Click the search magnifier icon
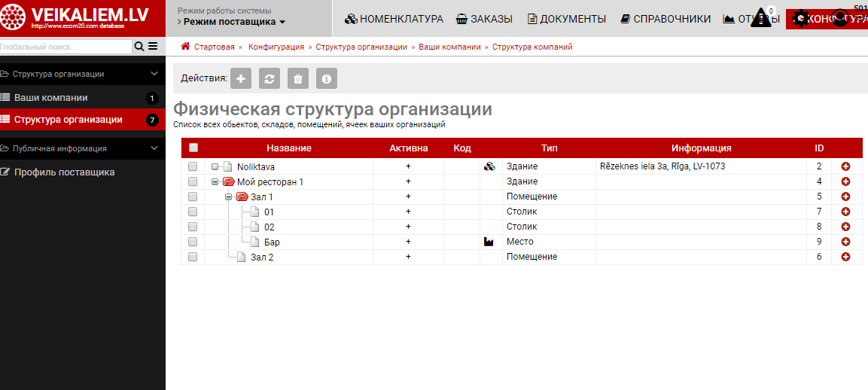The width and height of the screenshot is (868, 390). coord(139,47)
